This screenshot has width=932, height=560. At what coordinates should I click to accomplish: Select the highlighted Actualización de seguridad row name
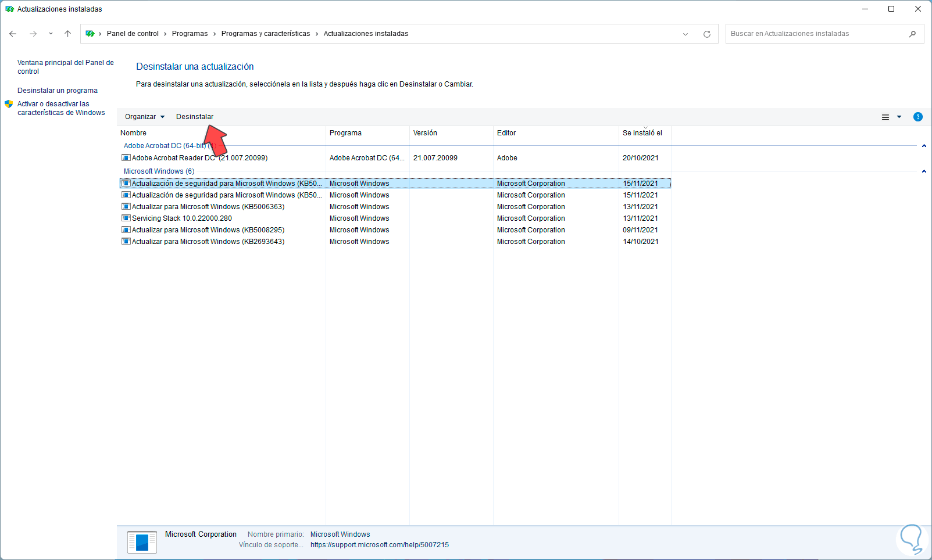[x=227, y=184]
